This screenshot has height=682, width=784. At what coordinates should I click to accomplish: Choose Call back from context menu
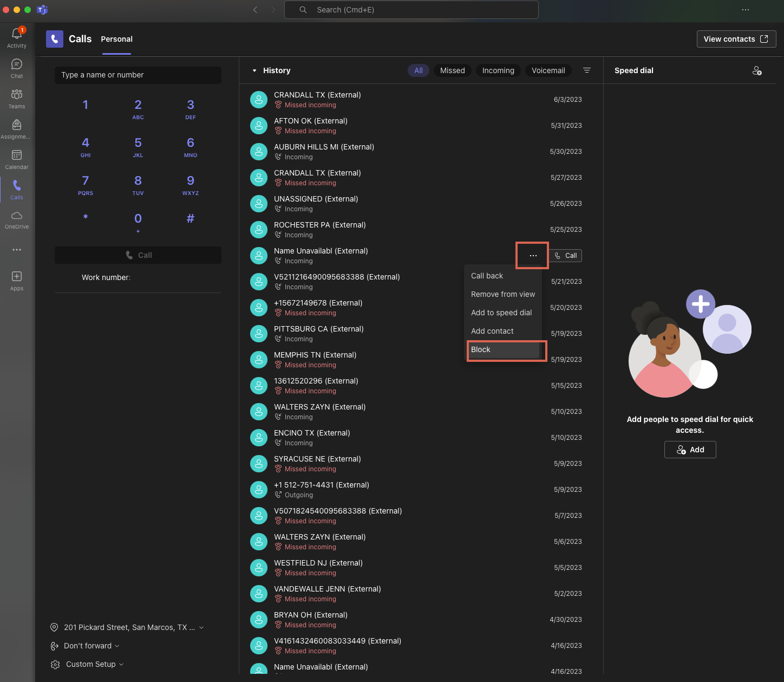[x=503, y=276]
